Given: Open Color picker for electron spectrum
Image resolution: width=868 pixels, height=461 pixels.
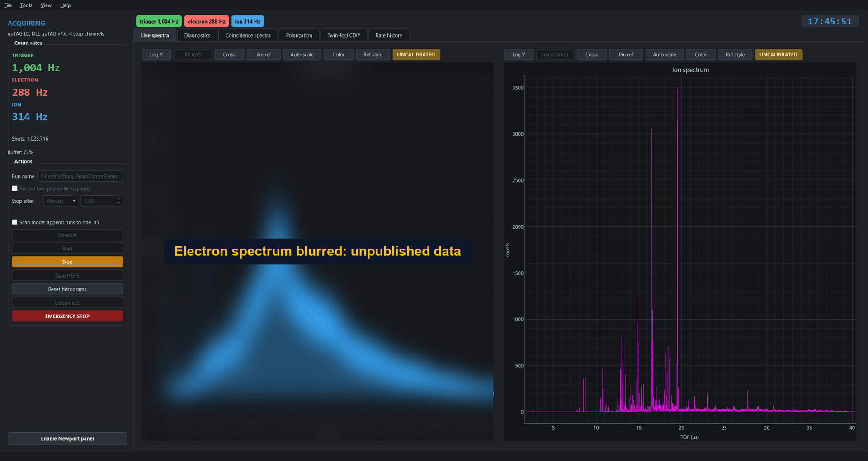Looking at the screenshot, I should pyautogui.click(x=339, y=55).
